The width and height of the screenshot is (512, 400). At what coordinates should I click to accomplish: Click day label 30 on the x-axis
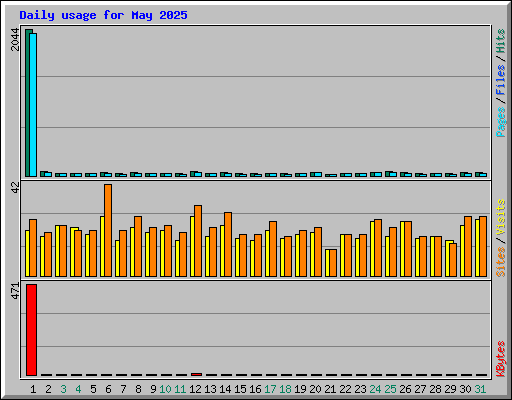pyautogui.click(x=465, y=389)
